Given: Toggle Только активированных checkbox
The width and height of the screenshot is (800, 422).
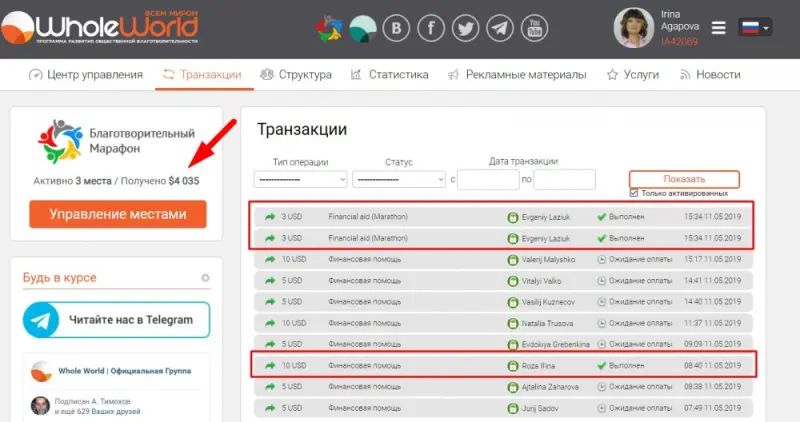Looking at the screenshot, I should [x=634, y=193].
